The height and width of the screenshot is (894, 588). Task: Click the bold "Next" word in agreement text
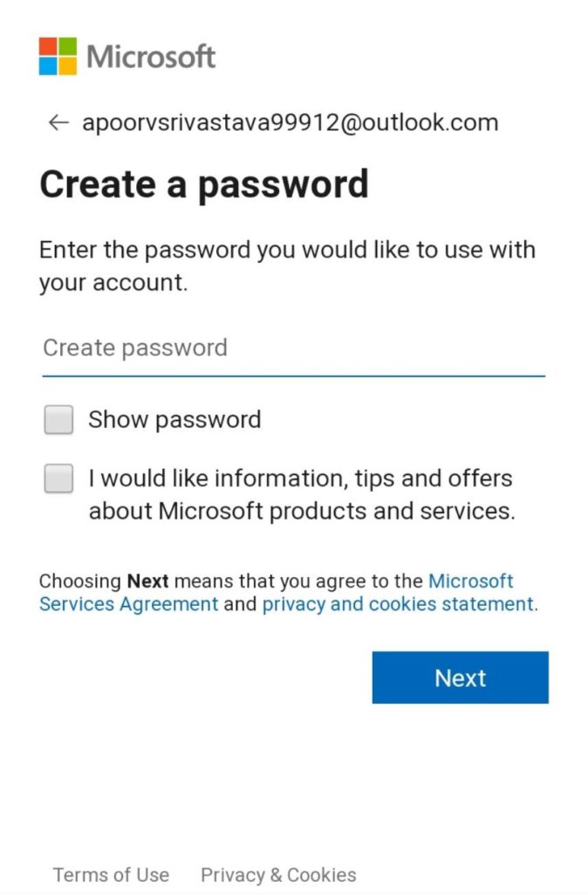(147, 581)
